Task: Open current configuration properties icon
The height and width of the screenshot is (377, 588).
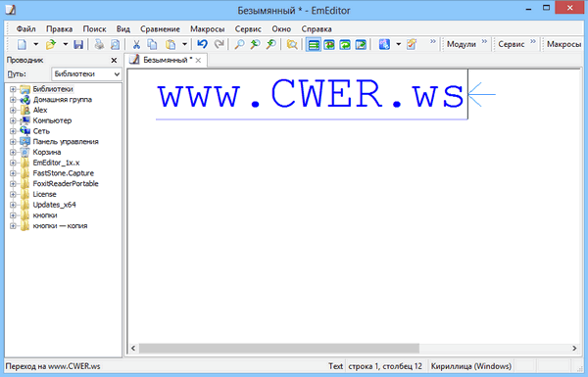Action: 412,45
